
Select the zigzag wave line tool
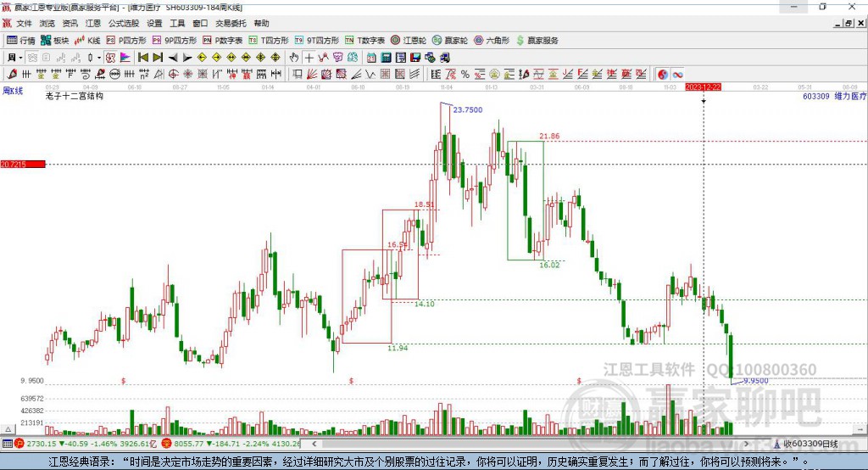point(370,75)
